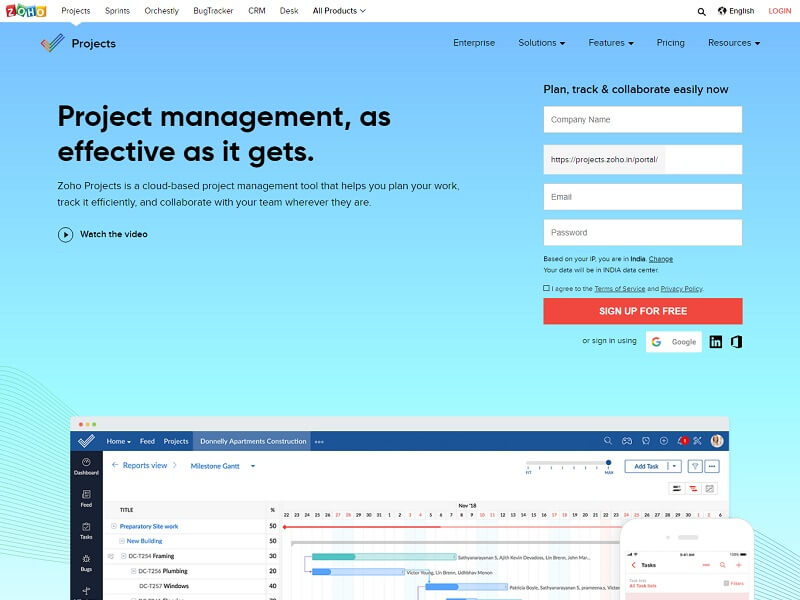Click the black bars Gantt view icon

coord(677,489)
